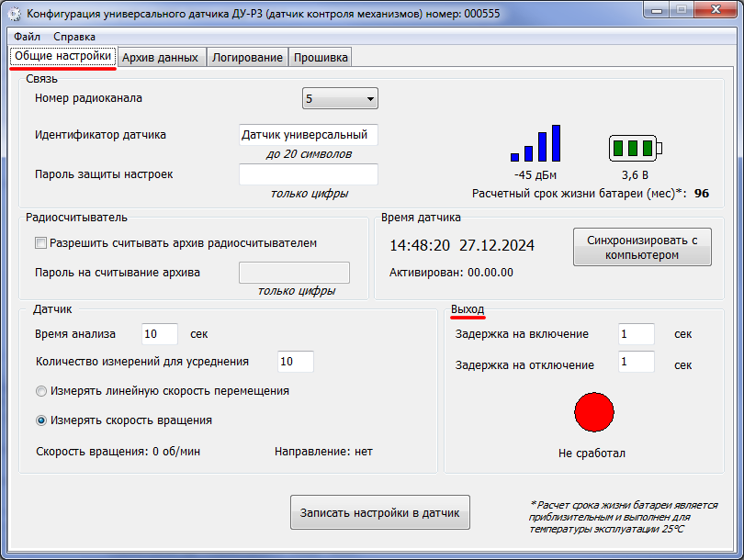Screen dimensions: 744x560
Task: Switch to the Архив данных tab
Action: [161, 57]
